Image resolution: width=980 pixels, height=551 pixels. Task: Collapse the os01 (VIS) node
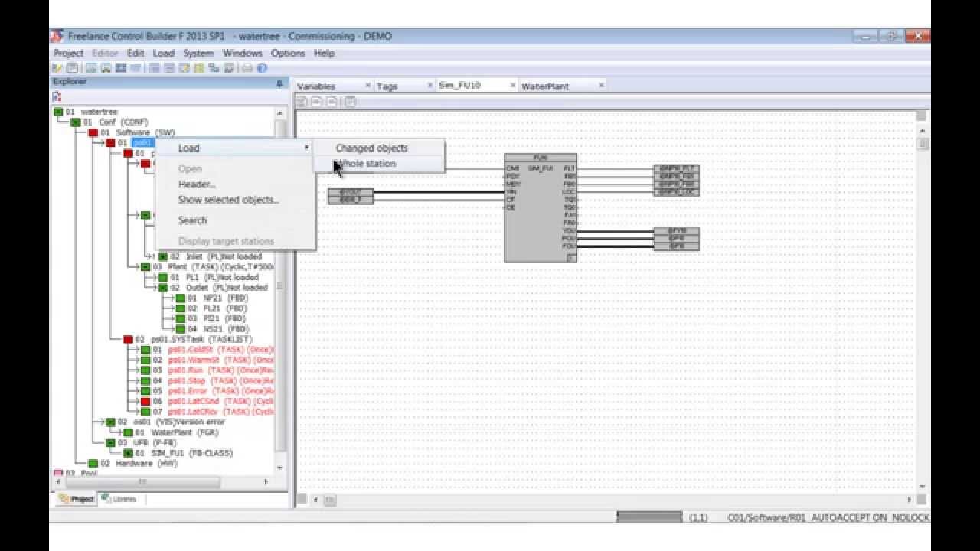coord(110,422)
